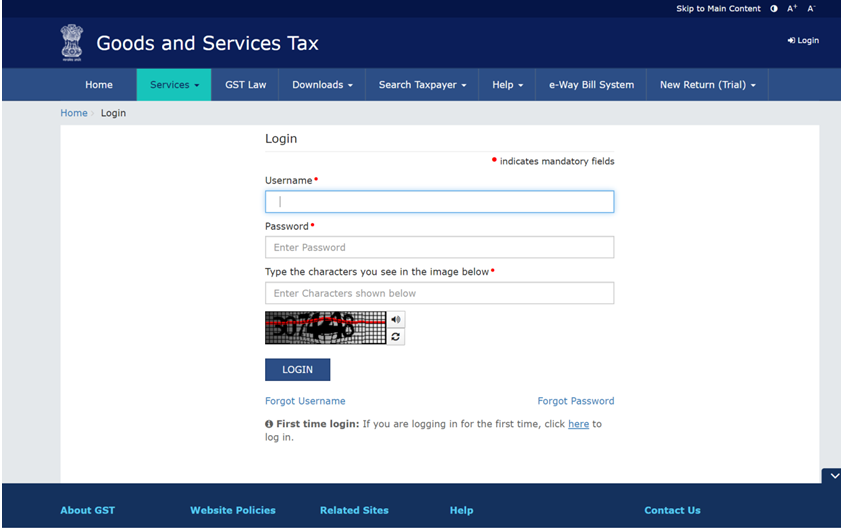Refresh the captcha image
The width and height of the screenshot is (841, 528).
tap(396, 336)
